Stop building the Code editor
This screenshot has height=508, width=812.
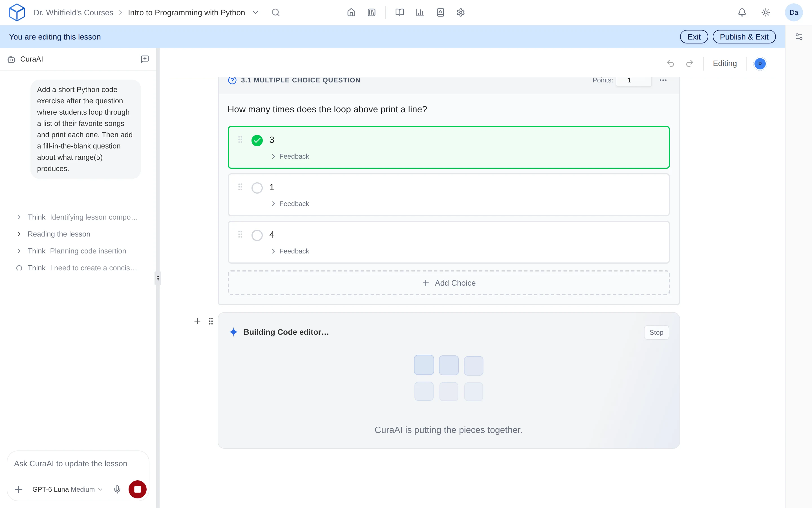click(656, 332)
